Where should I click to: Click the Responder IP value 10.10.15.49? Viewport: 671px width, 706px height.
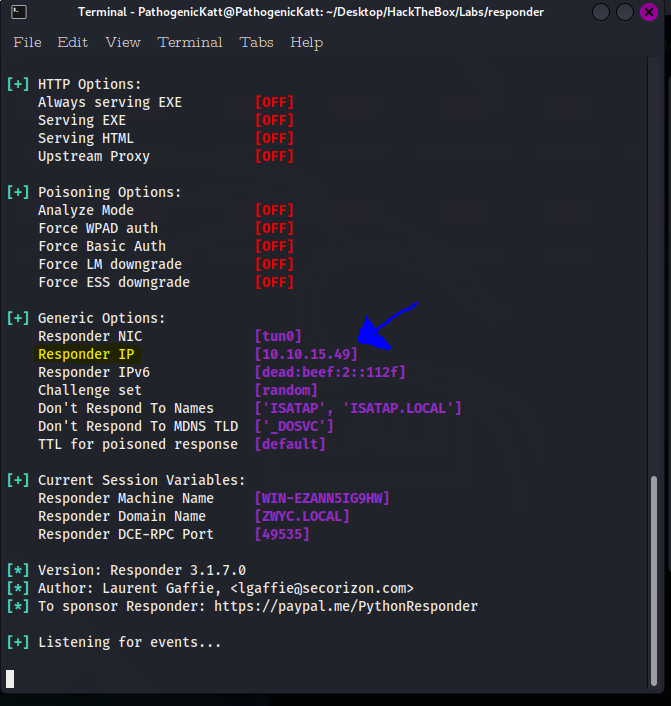tap(306, 354)
